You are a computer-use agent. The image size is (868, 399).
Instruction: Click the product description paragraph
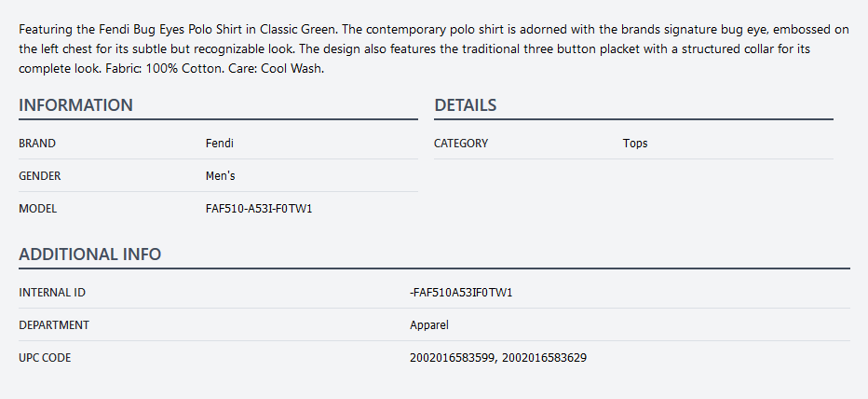434,48
